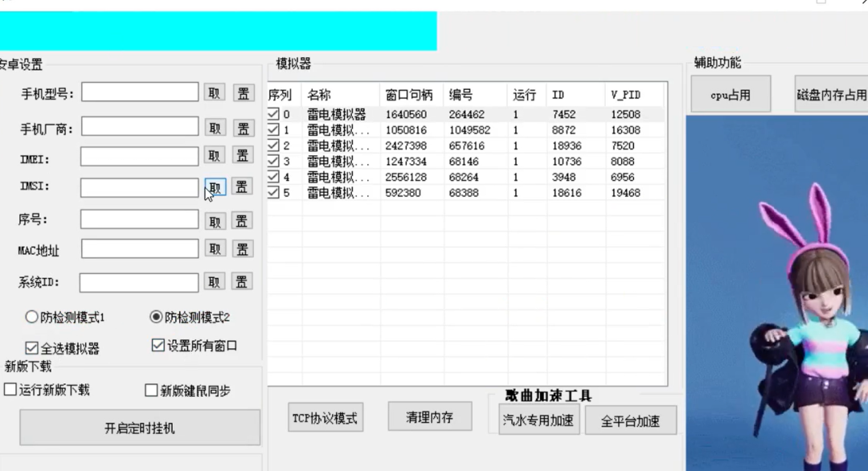Sort by V_PID column header

pyautogui.click(x=634, y=95)
